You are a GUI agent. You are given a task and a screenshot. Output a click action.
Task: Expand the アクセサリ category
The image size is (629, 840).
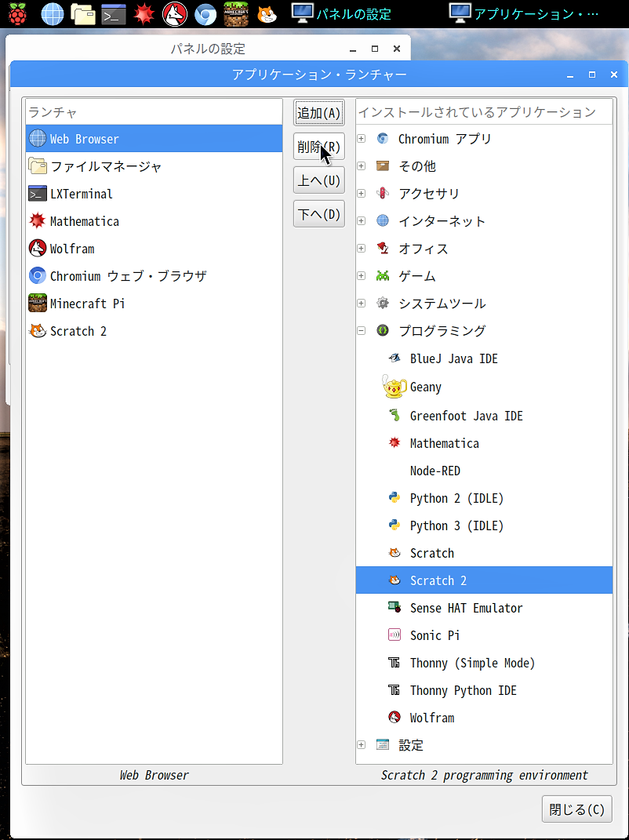361,194
